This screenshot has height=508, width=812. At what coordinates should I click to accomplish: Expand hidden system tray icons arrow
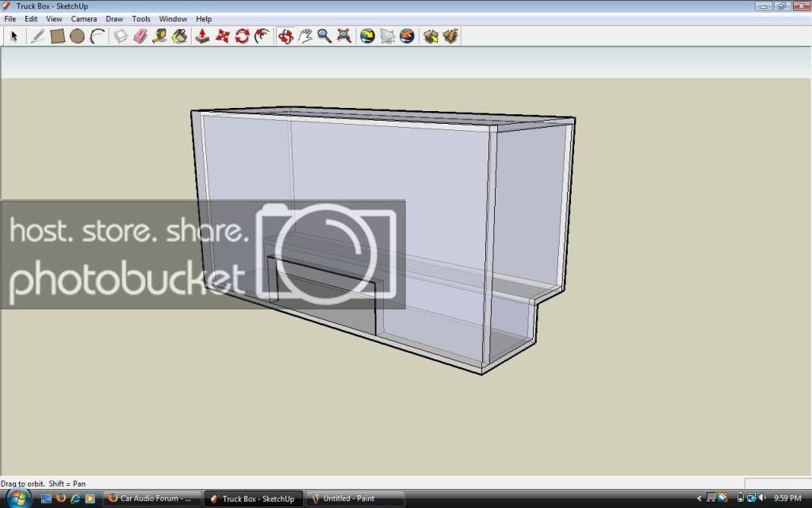tap(699, 498)
